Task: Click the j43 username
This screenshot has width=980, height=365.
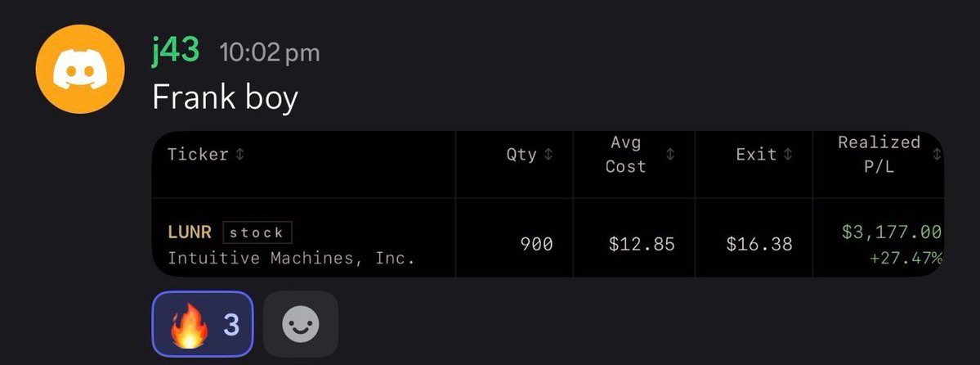Action: coord(176,50)
